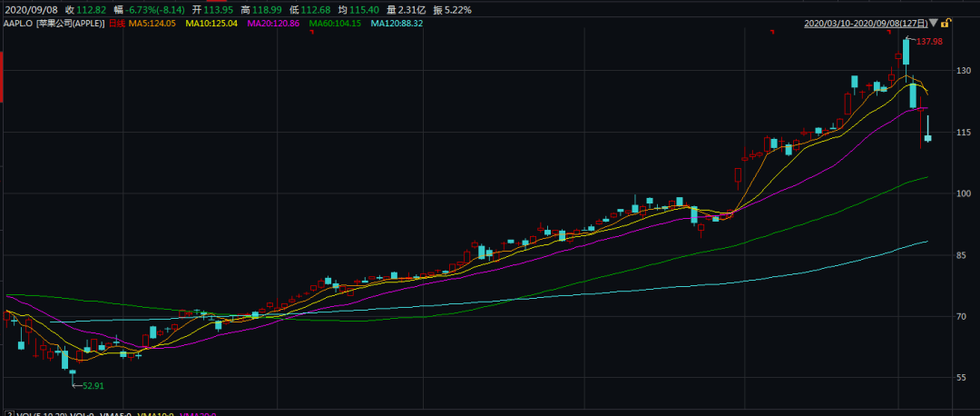This screenshot has height=416, width=980.
Task: Click the MA10:125.04 indicator label
Action: pos(213,23)
